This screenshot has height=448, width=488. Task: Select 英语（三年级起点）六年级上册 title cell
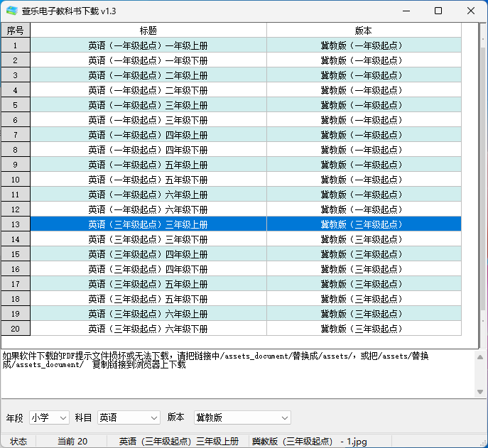148,314
